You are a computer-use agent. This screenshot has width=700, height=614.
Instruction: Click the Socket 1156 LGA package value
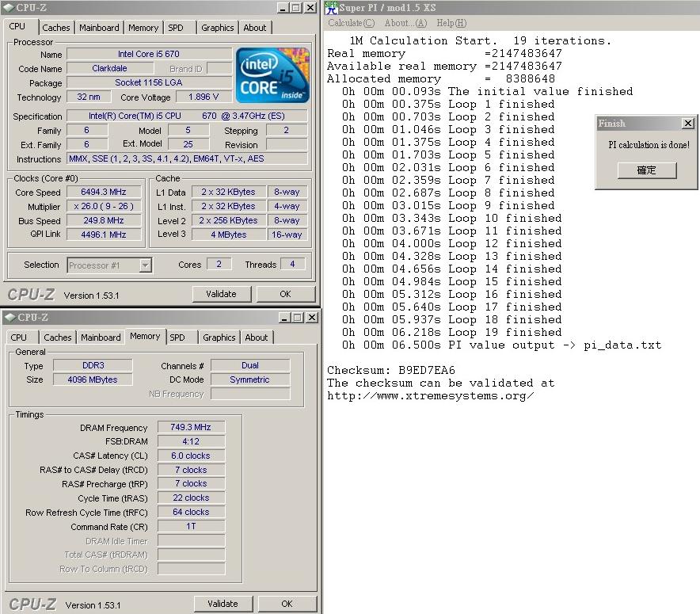point(149,82)
